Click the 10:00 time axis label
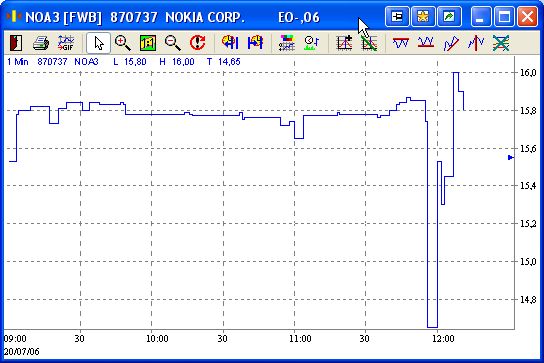Image resolution: width=544 pixels, height=363 pixels. (157, 339)
